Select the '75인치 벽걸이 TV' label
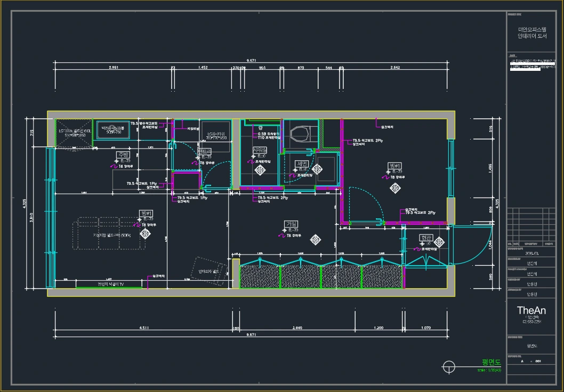 (x=111, y=284)
